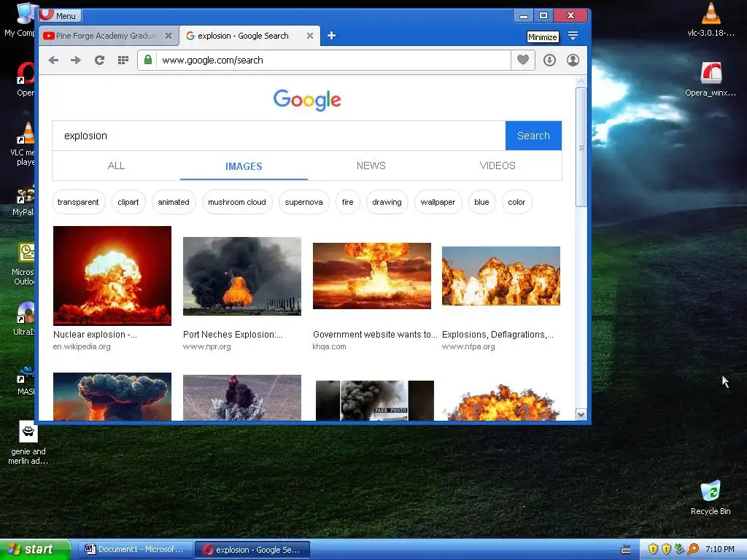
Task: Click the en.wikipedia.org source text
Action: 82,346
